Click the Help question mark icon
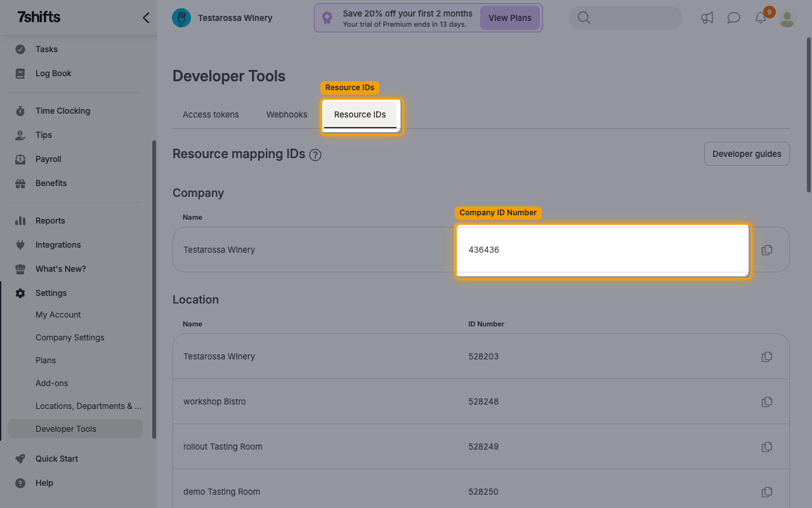The height and width of the screenshot is (508, 812). [x=20, y=483]
